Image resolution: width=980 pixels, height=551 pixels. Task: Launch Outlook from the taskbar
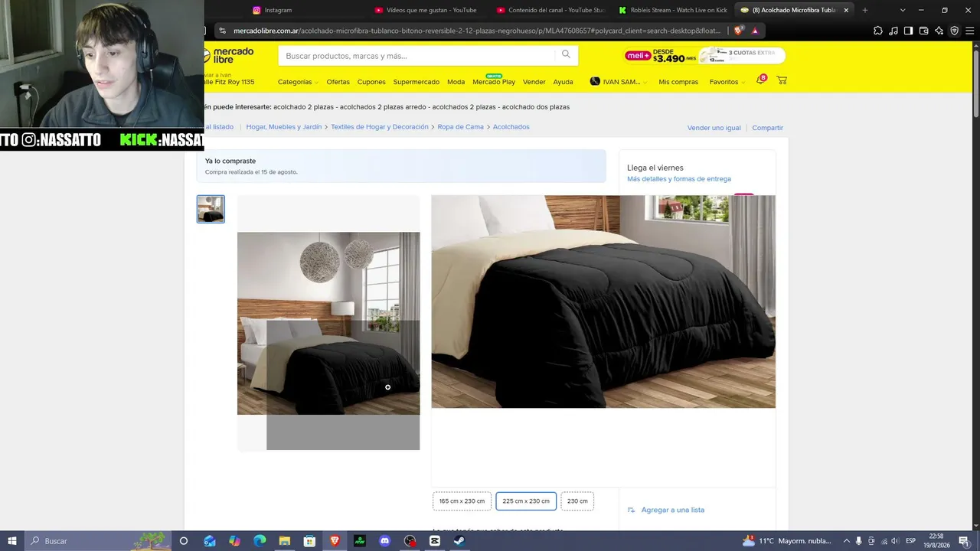[x=210, y=541]
